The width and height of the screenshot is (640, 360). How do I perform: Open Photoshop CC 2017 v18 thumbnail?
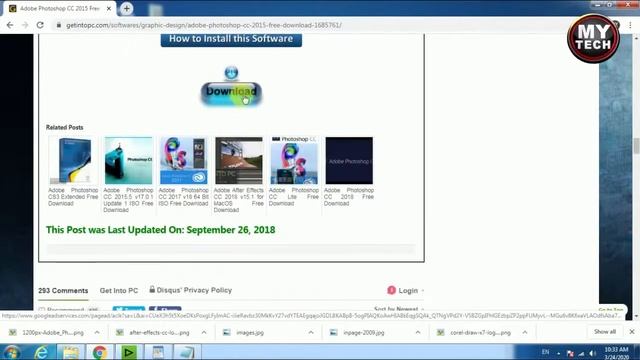pos(184,160)
